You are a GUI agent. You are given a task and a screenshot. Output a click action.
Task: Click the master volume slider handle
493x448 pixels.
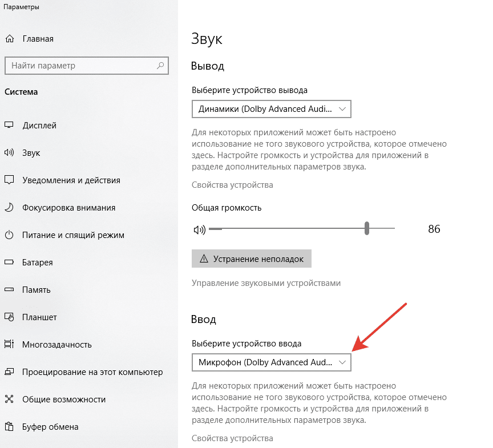[x=367, y=229]
